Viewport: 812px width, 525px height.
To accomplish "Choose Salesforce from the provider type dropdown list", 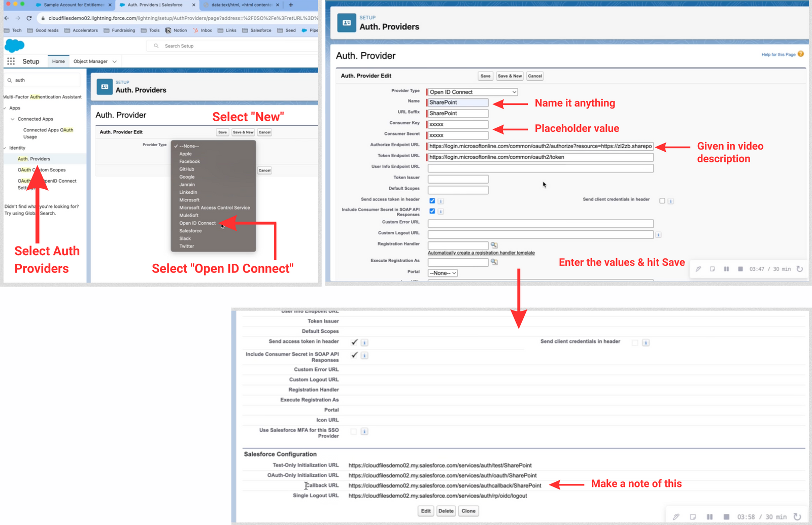I will click(x=190, y=231).
